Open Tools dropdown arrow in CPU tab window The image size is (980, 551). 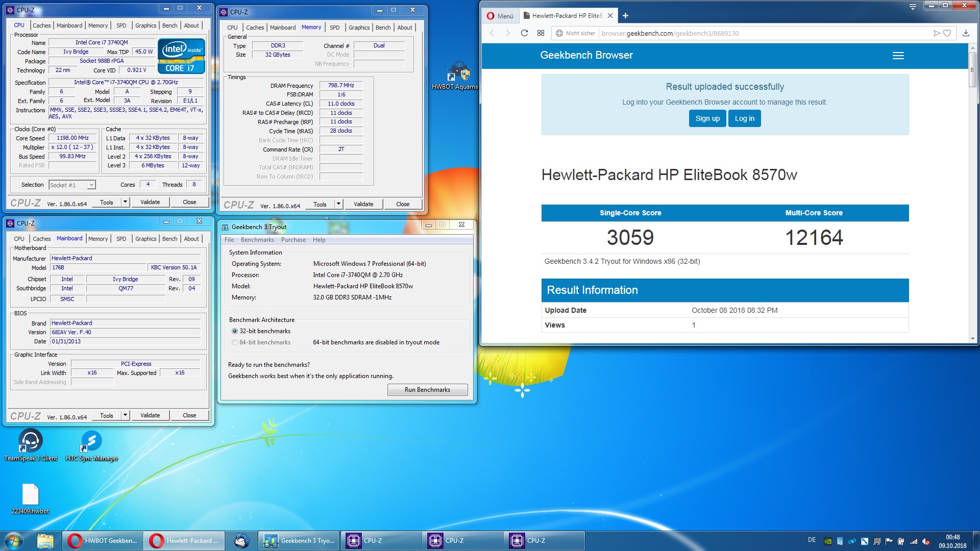pos(125,202)
